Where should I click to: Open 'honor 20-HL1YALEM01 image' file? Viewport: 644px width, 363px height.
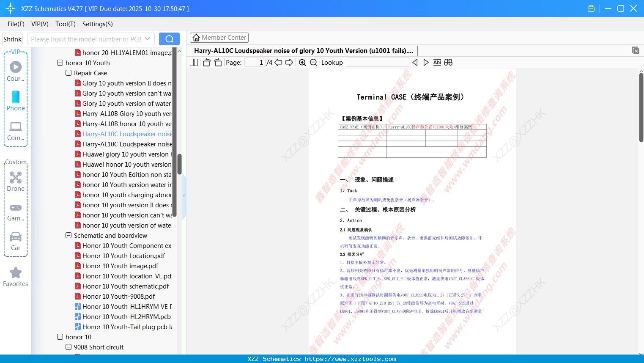coord(123,53)
